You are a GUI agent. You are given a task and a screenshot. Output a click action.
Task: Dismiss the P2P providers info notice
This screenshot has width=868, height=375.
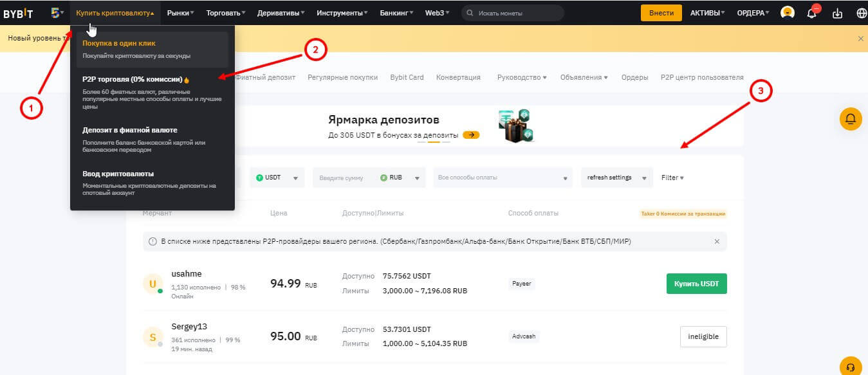[x=717, y=241]
